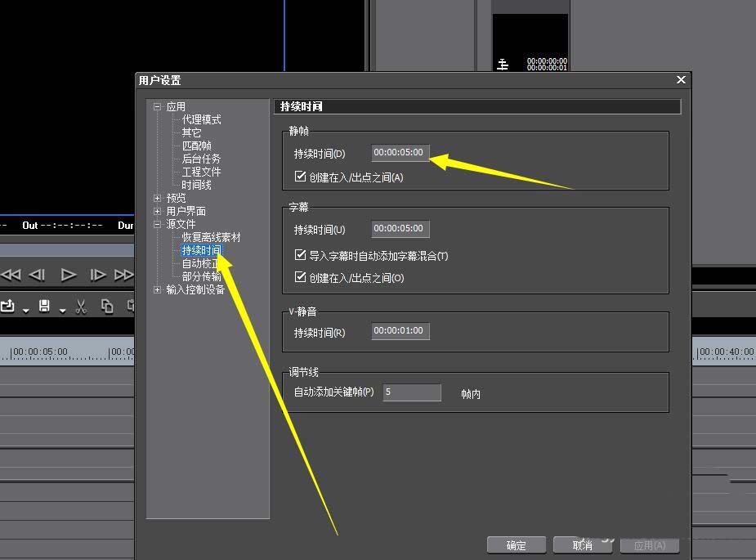Viewport: 756px width, 560px height.
Task: Click the save project floppy icon
Action: click(x=44, y=306)
